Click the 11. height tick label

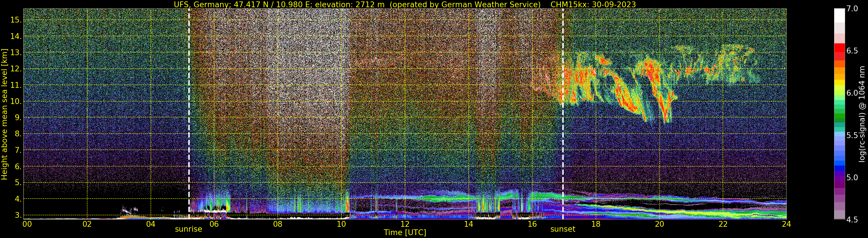point(16,85)
